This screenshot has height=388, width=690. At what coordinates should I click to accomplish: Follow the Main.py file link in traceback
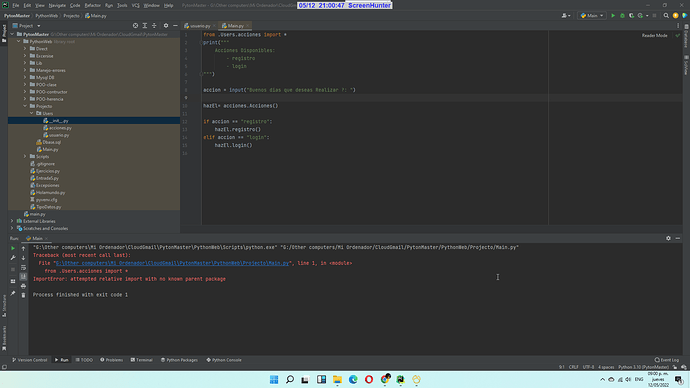172,263
